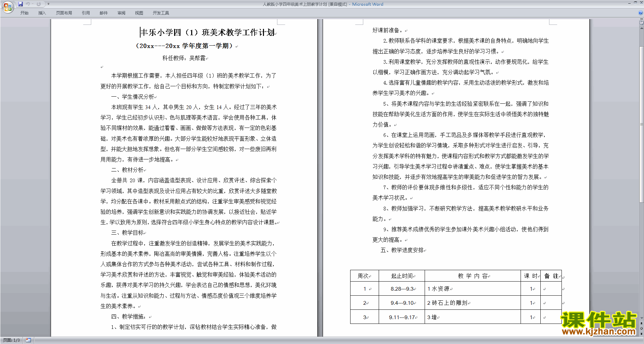Click the Select Browse Object round button

[x=642, y=328]
